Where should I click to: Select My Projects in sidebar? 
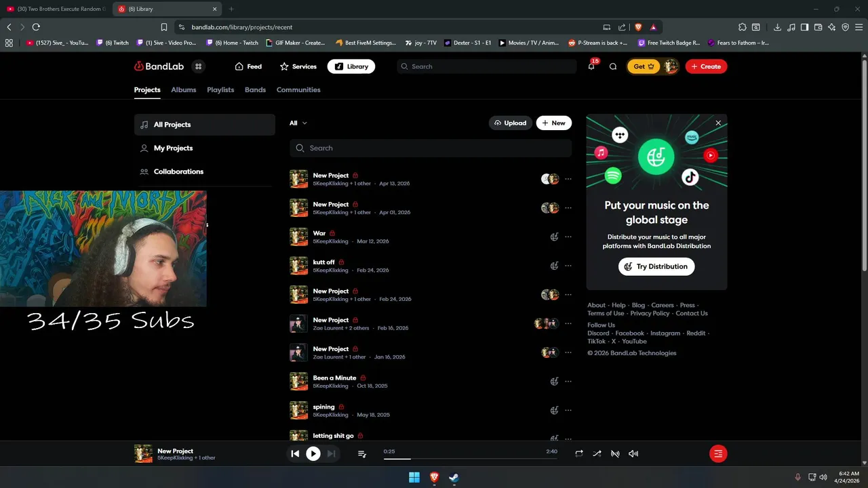(205, 148)
